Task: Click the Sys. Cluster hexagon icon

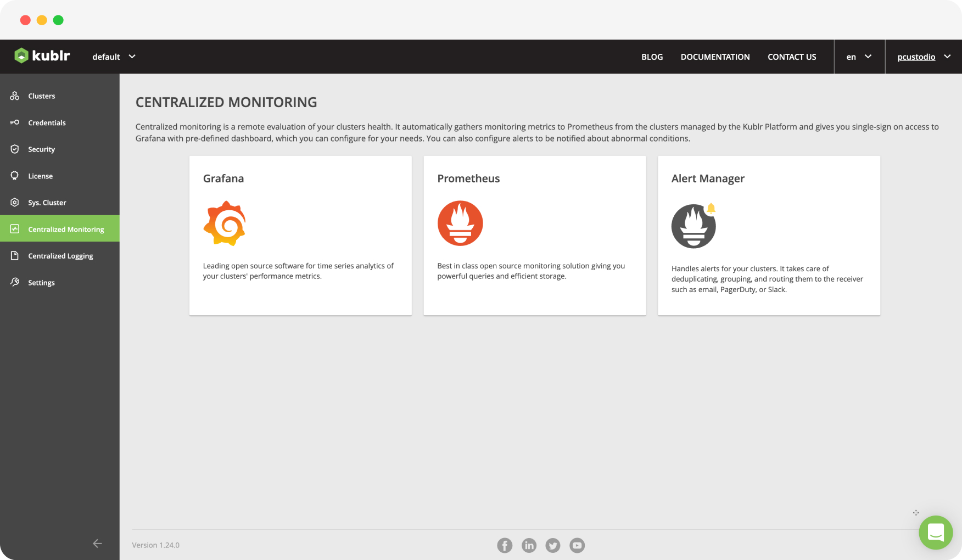Action: (x=15, y=203)
